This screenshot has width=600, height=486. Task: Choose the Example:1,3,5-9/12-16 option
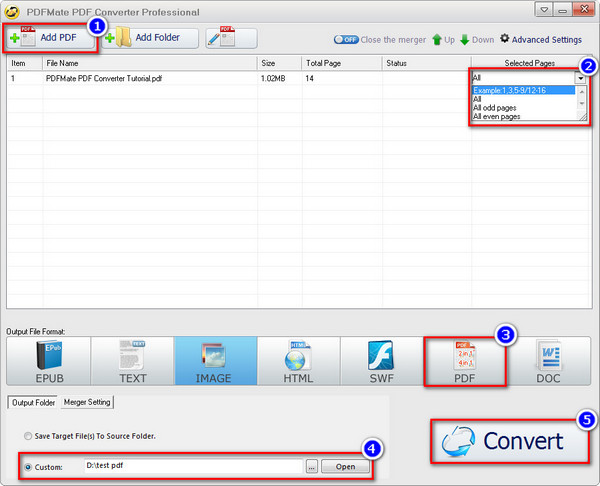tap(523, 90)
